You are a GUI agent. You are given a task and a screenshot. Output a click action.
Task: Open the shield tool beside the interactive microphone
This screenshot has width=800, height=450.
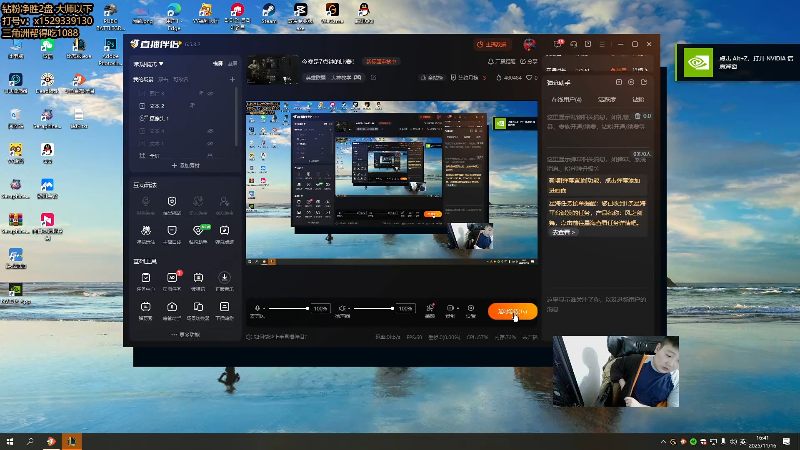point(172,202)
